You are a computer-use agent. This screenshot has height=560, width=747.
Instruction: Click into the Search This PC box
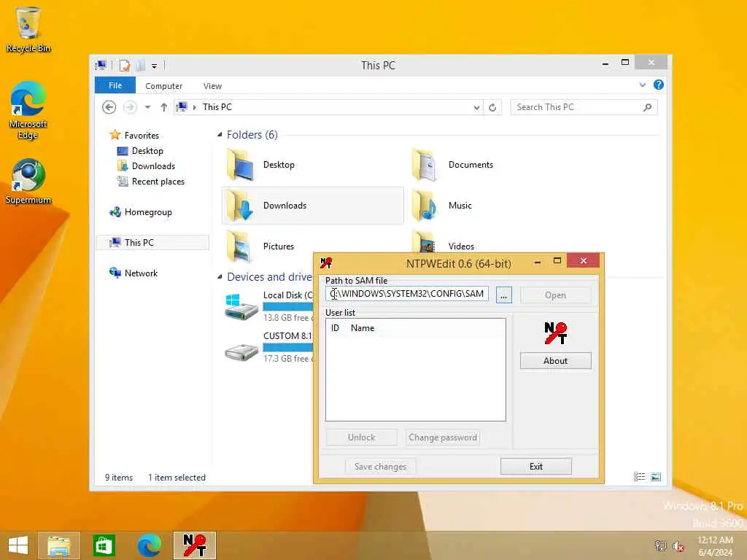tap(584, 108)
